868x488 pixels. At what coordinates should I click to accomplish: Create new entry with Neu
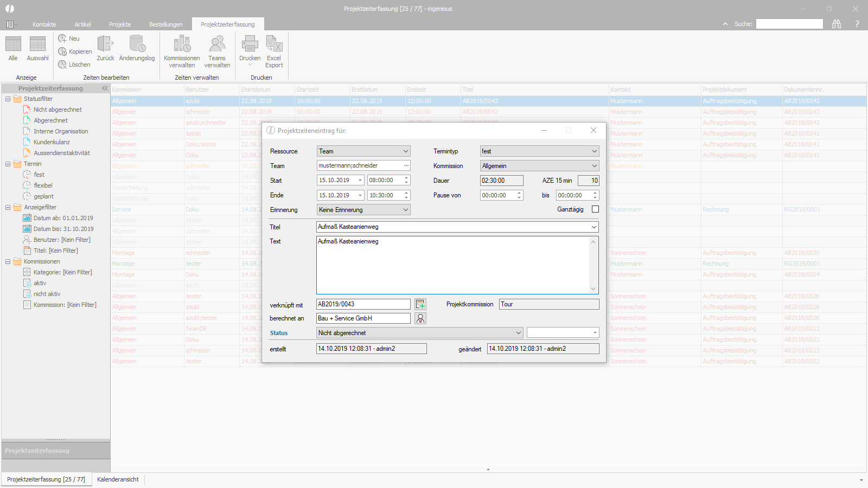(69, 38)
